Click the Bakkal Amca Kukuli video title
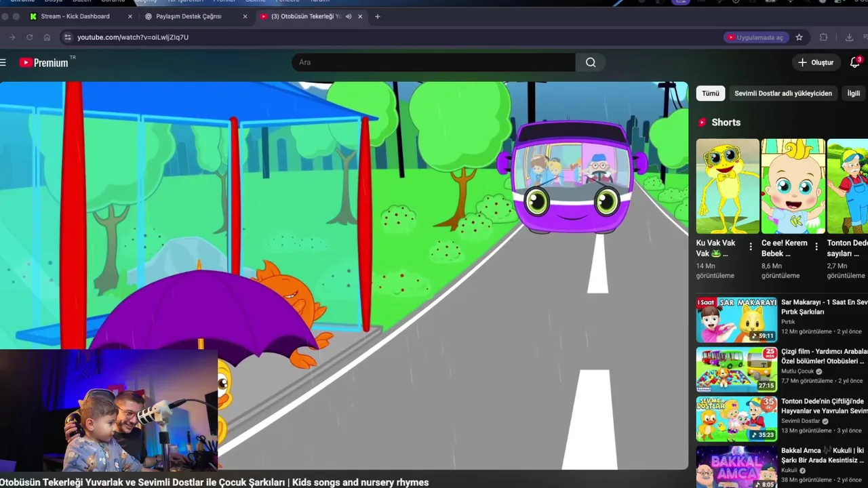The width and height of the screenshot is (868, 488). pos(823,455)
